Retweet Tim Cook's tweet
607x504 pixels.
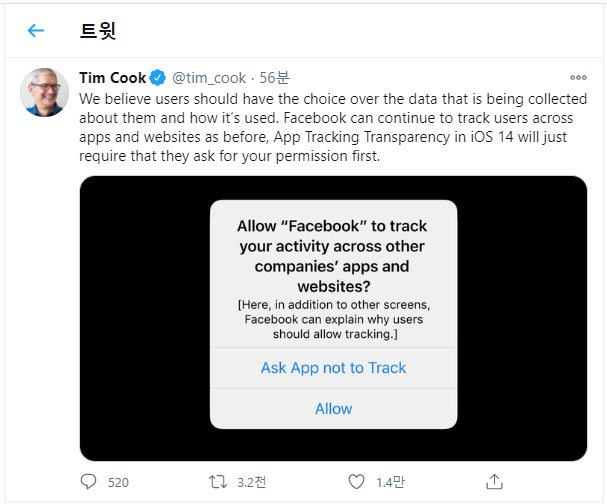(216, 482)
